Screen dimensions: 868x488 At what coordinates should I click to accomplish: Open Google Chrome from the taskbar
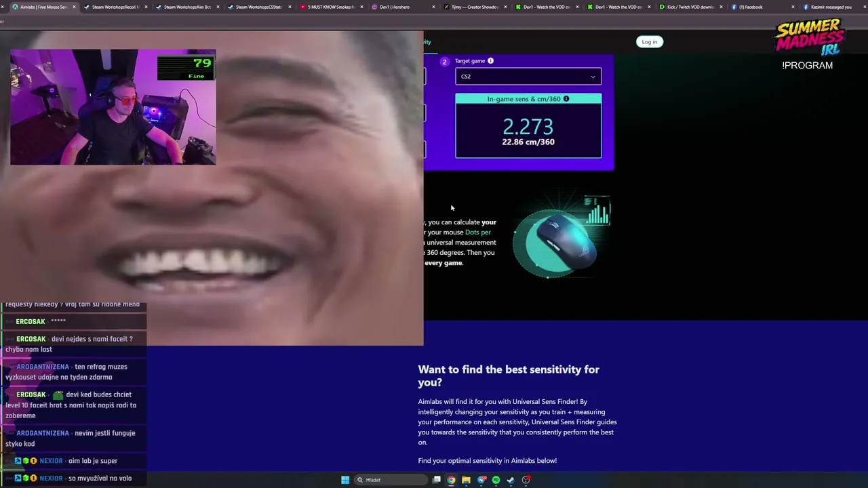coord(452,480)
